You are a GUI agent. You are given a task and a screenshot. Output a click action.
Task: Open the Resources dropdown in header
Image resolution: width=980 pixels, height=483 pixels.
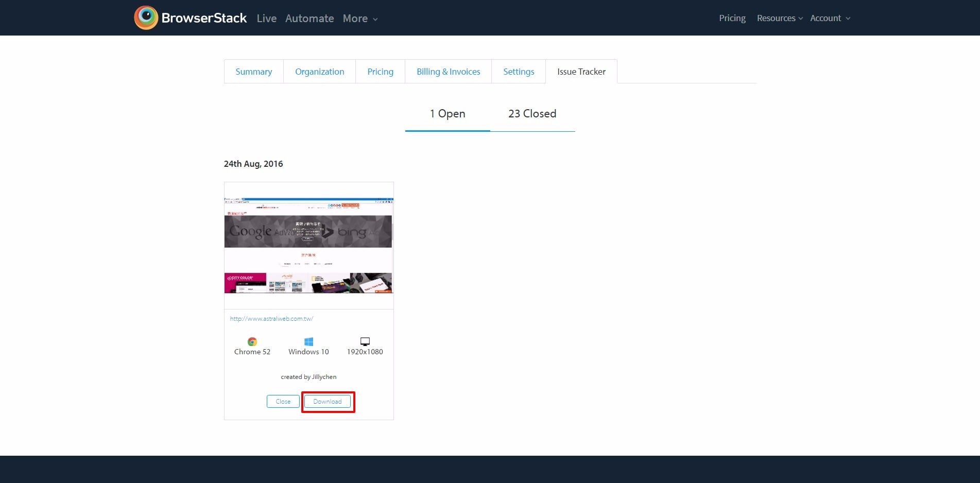(779, 19)
